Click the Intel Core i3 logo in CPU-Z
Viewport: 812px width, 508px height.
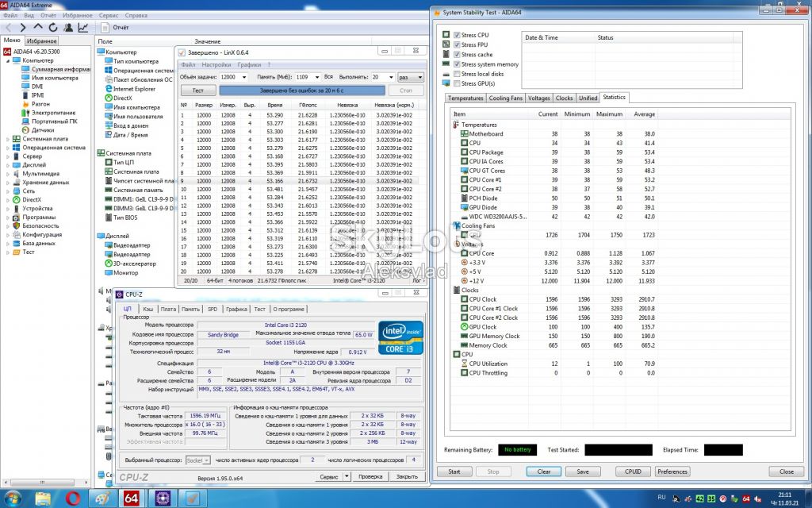click(x=400, y=337)
